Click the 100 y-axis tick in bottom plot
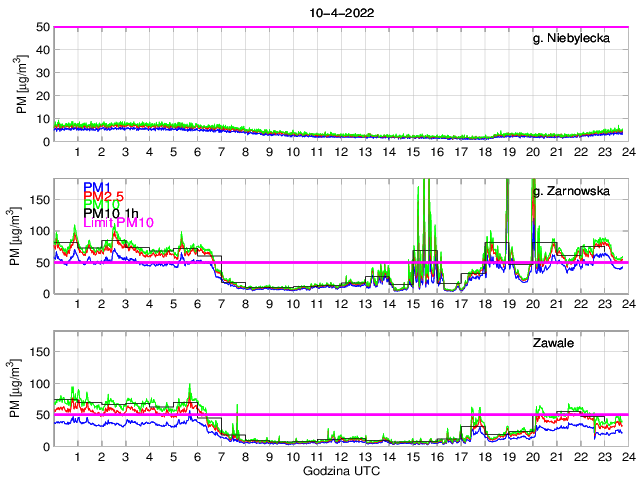The height and width of the screenshot is (480, 640). pyautogui.click(x=40, y=383)
